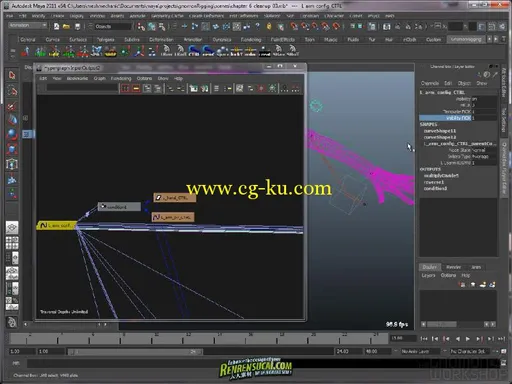Toggle the Attribute Editor visibility button

click(x=482, y=26)
